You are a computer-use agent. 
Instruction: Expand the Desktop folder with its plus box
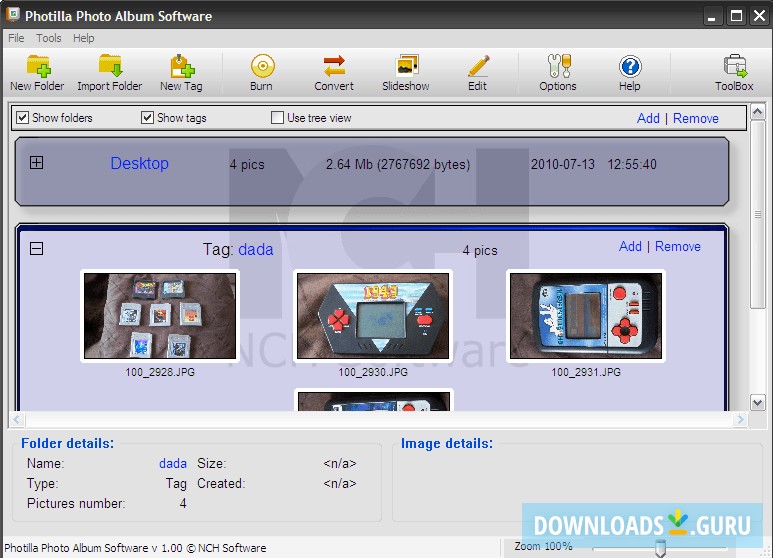click(36, 163)
